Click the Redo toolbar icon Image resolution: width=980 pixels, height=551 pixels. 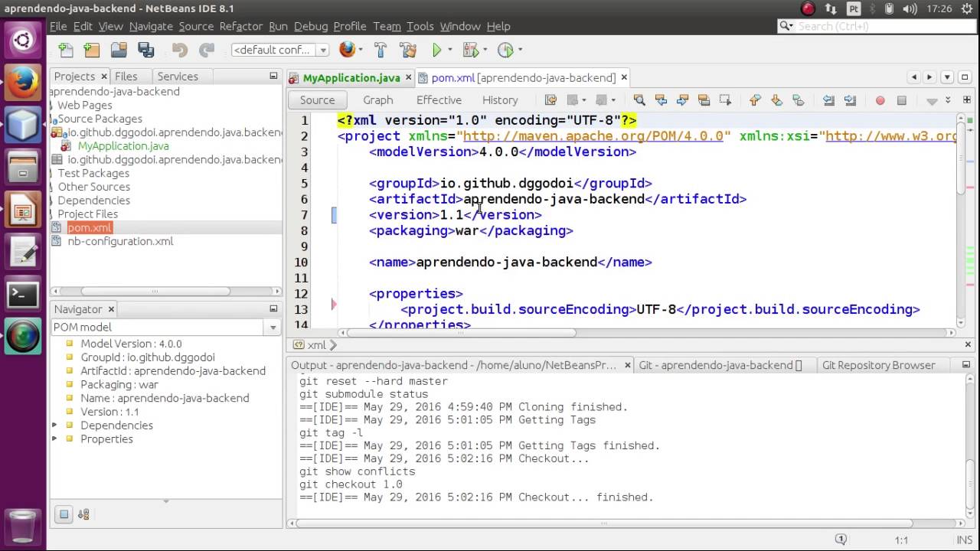click(x=207, y=50)
